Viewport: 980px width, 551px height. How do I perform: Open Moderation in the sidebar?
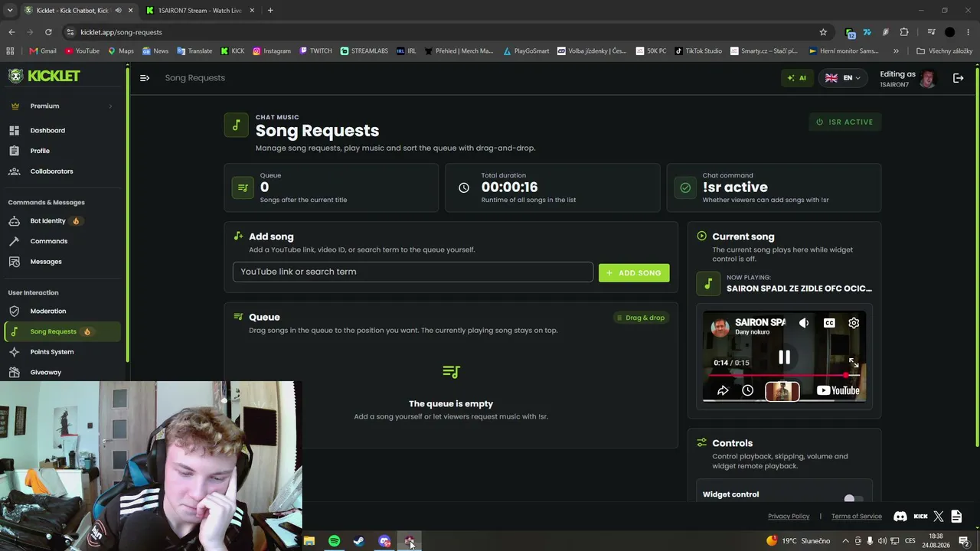click(x=61, y=311)
